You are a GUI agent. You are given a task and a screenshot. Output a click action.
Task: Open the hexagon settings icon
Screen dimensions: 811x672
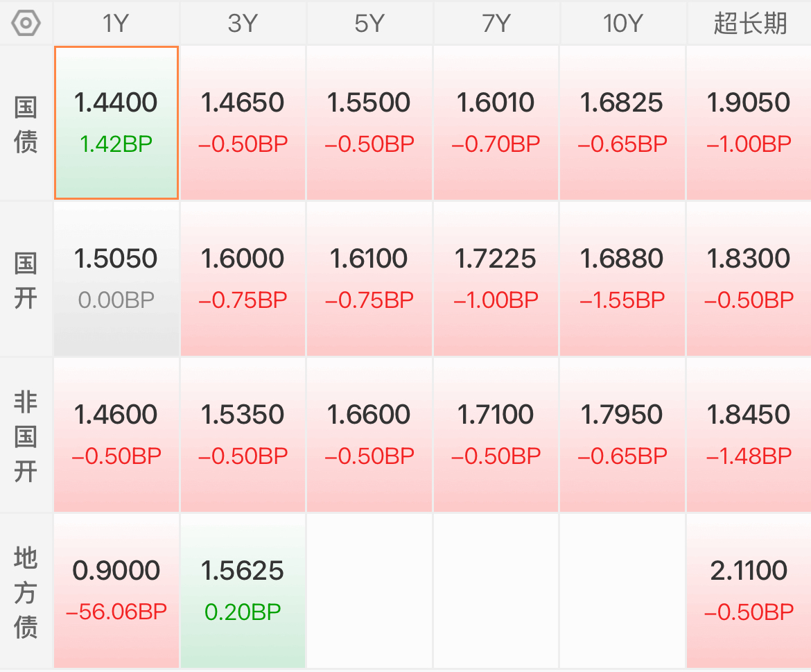(x=26, y=24)
